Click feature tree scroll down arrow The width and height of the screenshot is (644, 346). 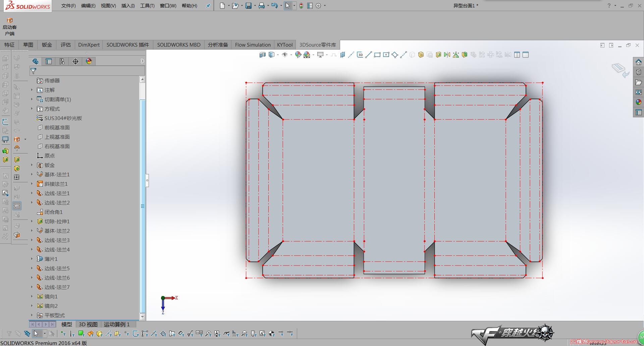pos(142,316)
